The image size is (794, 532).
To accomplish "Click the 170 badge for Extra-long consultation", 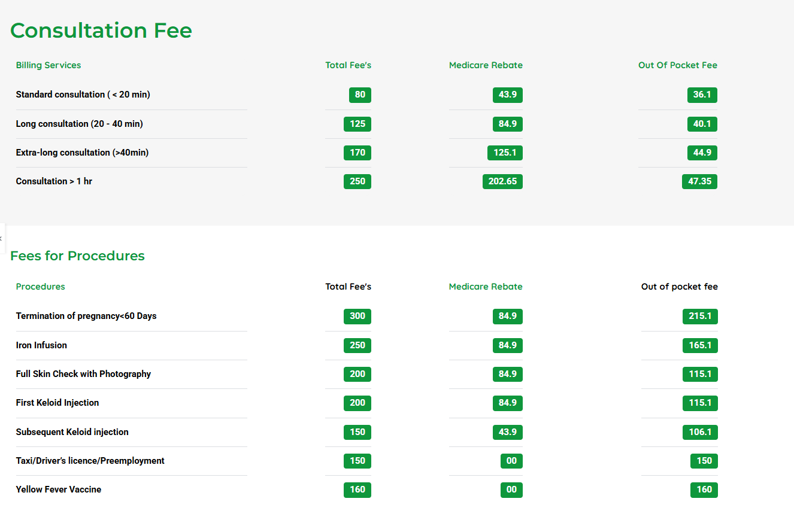I will coord(357,153).
